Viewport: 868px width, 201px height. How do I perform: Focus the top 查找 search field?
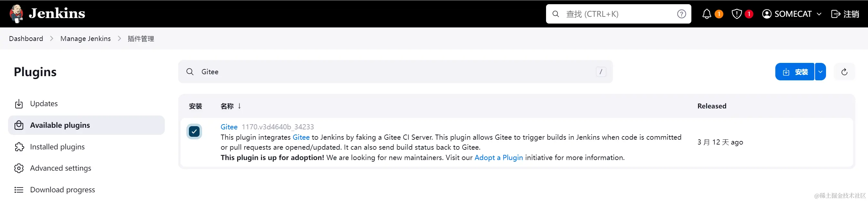pos(620,14)
